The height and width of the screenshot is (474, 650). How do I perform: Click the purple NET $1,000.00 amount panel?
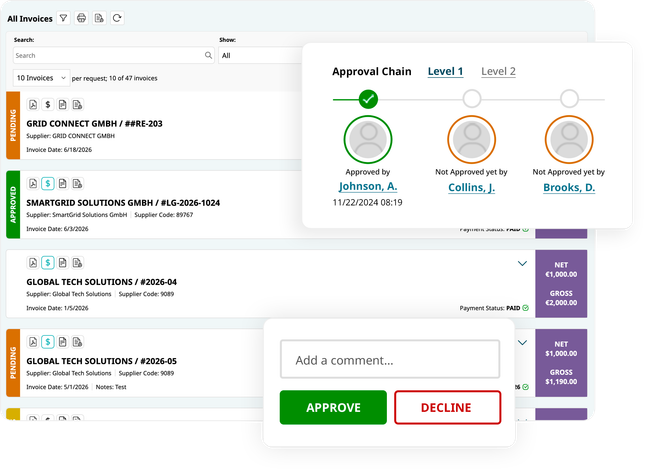[561, 363]
